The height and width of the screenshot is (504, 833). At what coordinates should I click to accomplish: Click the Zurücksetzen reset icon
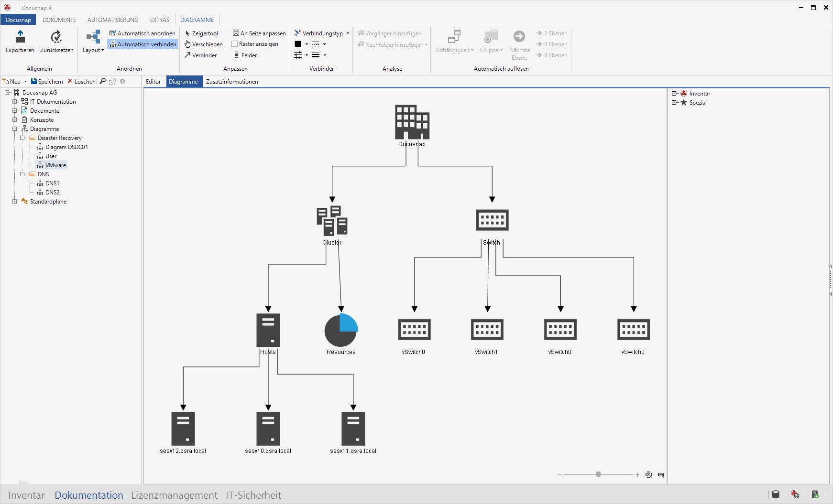(x=56, y=37)
